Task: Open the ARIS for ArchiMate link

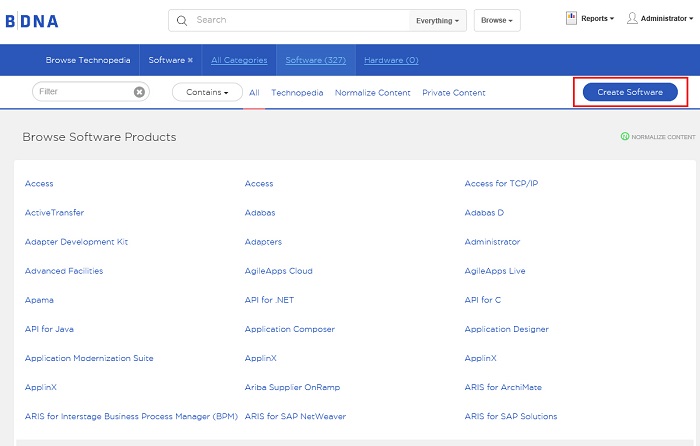Action: pyautogui.click(x=503, y=387)
